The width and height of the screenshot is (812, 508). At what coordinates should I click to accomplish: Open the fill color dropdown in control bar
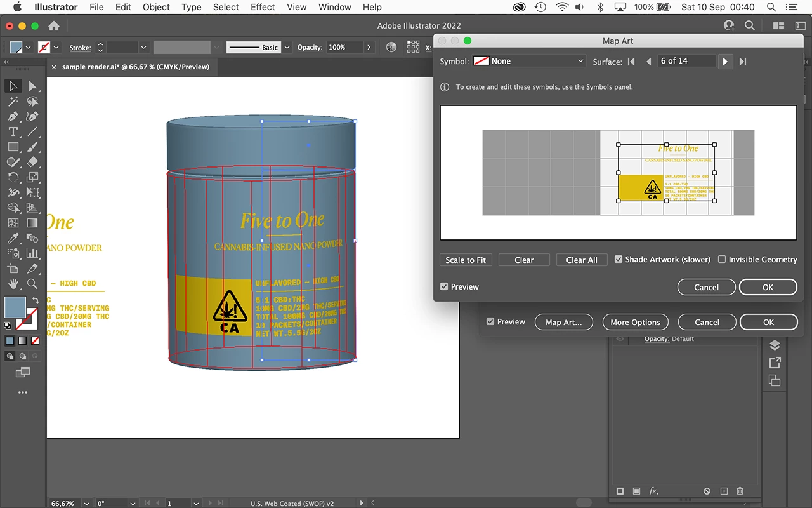coord(29,48)
